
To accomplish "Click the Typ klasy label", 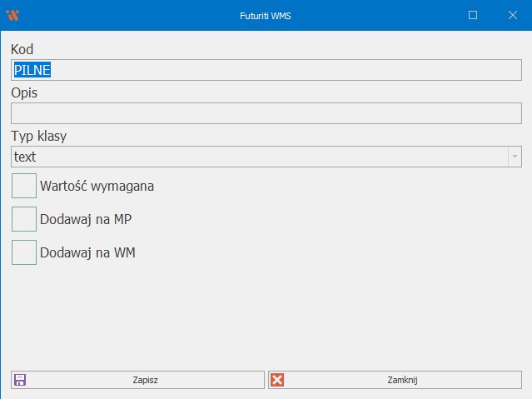I will click(x=38, y=136).
